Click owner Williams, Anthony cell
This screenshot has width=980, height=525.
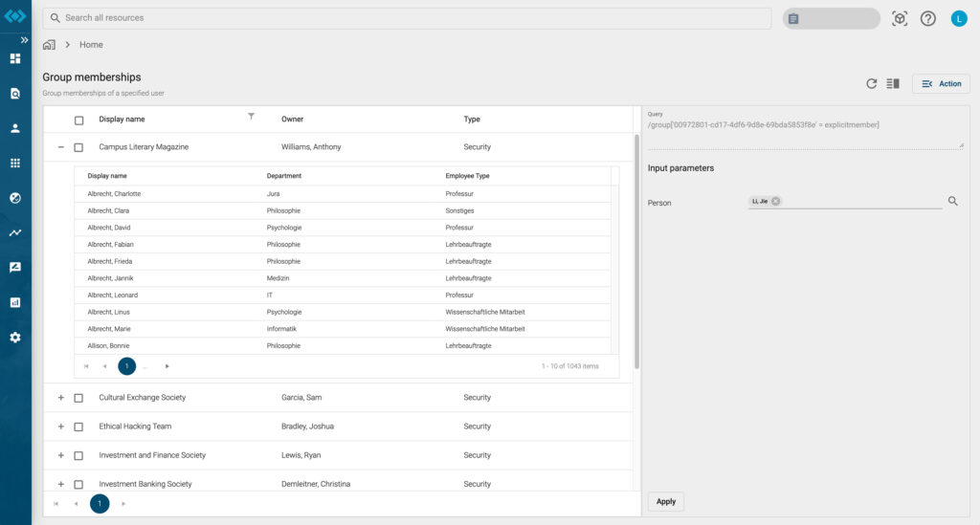311,147
